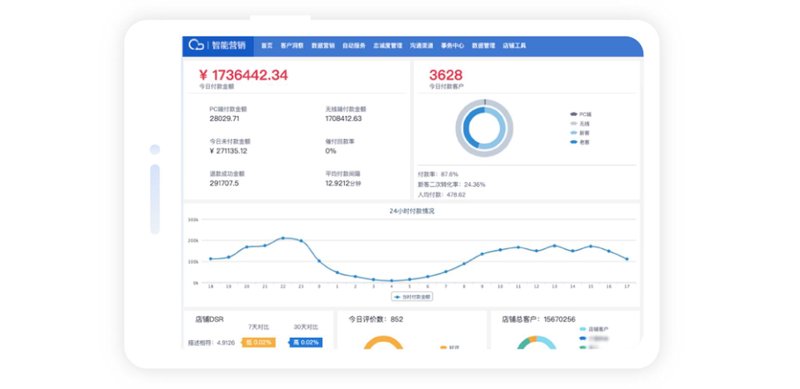Toggle the 店铺客户 legend entry
The width and height of the screenshot is (800, 389).
pyautogui.click(x=594, y=329)
